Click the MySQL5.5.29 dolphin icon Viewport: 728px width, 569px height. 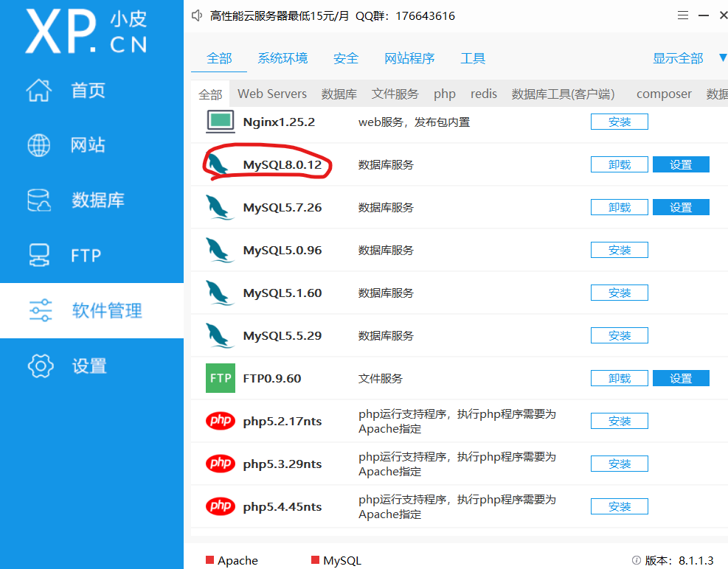[220, 335]
